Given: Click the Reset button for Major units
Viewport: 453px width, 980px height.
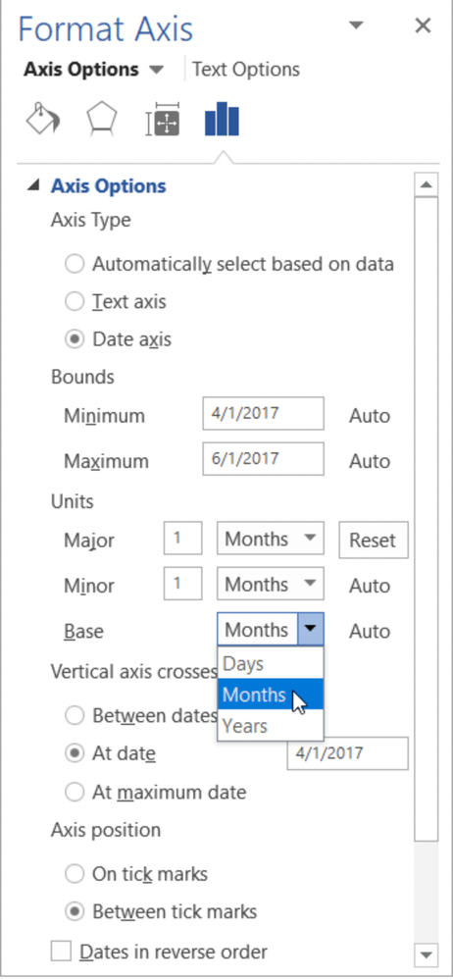Looking at the screenshot, I should tap(373, 540).
